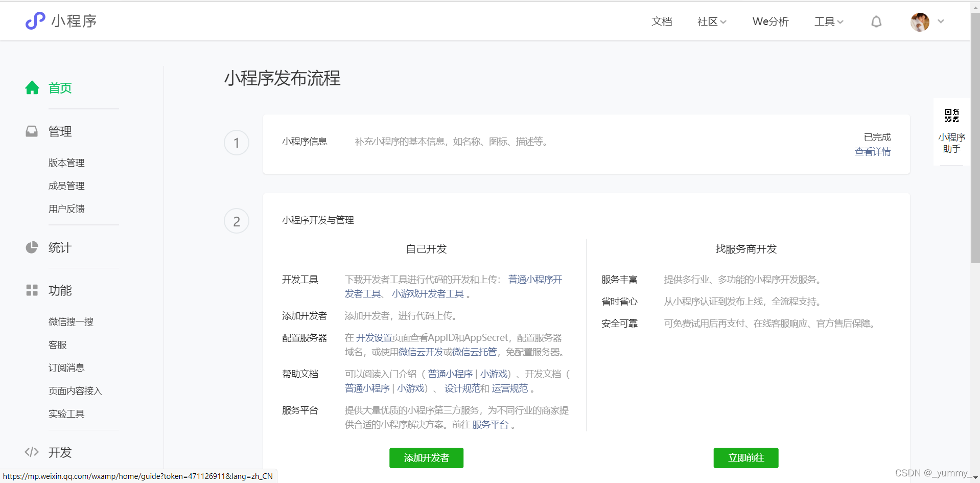Click the green 添加开发者 button

[426, 458]
